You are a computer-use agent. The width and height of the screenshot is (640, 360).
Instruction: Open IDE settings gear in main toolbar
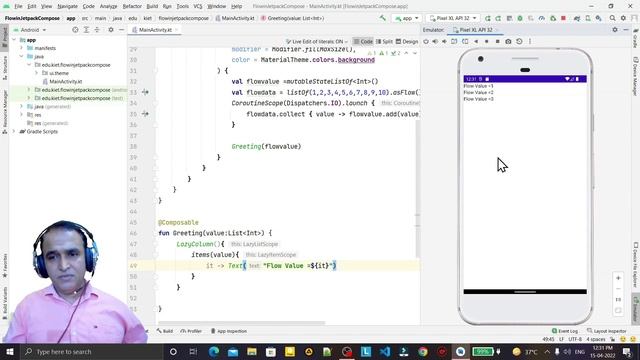tap(623, 18)
